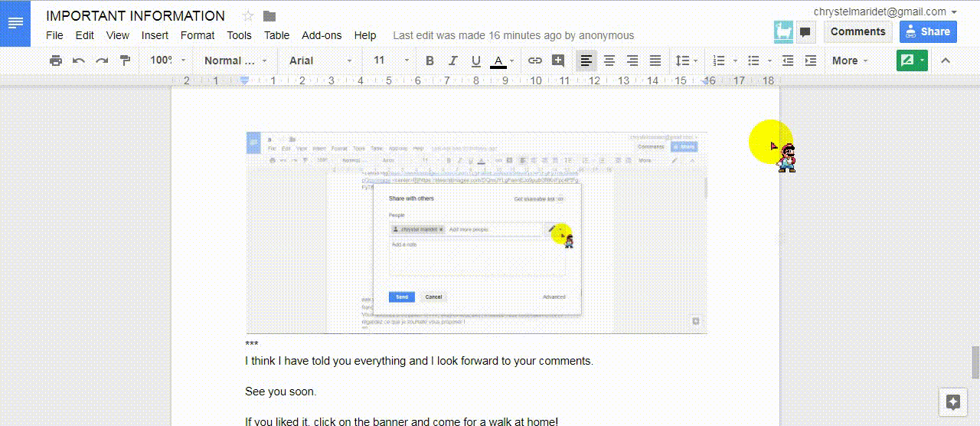
Task: Click the Print icon
Action: [x=55, y=61]
